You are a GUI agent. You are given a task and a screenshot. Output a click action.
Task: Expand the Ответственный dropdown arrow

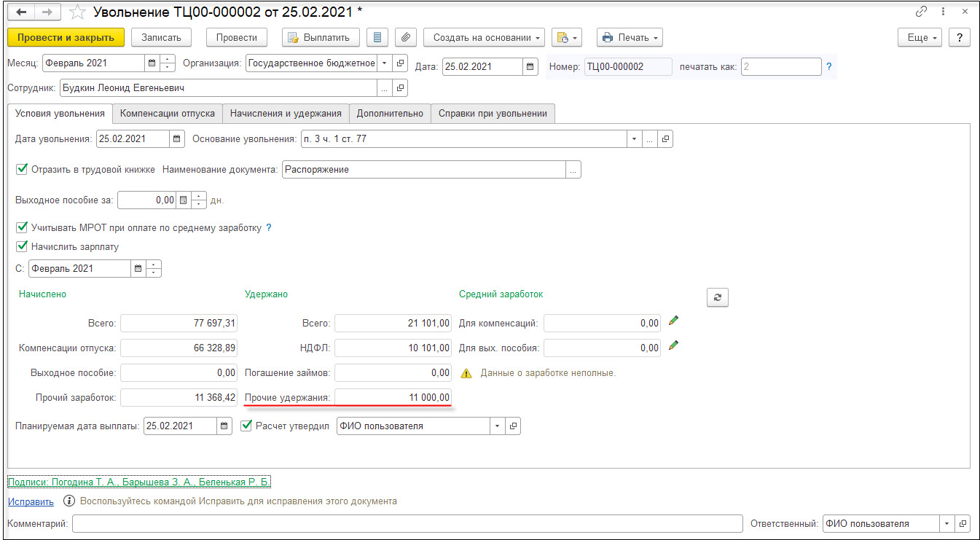pos(947,524)
